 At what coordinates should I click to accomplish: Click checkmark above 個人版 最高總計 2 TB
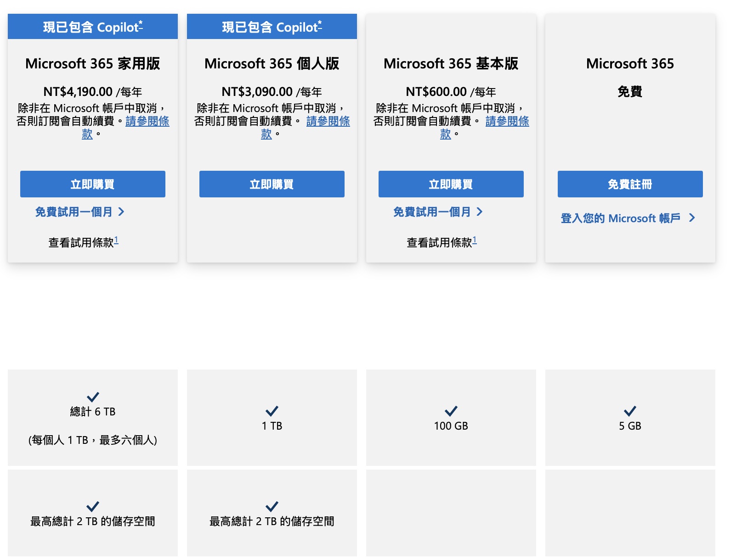pyautogui.click(x=272, y=507)
